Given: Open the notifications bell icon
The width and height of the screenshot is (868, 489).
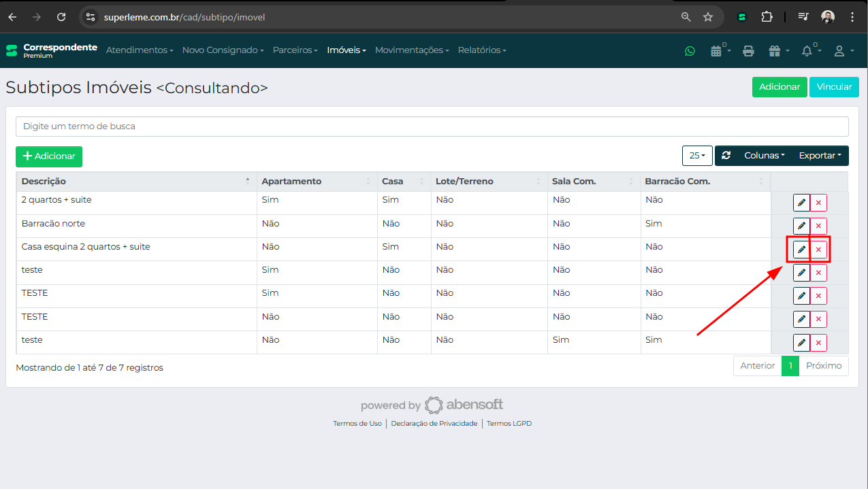Looking at the screenshot, I should click(x=807, y=51).
